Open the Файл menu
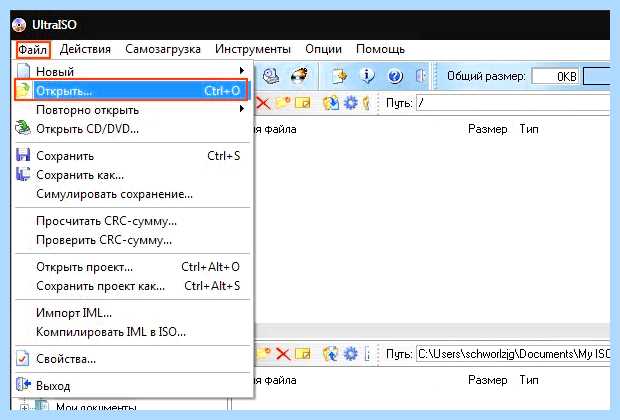Screen dimensions: 620x420 coord(33,49)
